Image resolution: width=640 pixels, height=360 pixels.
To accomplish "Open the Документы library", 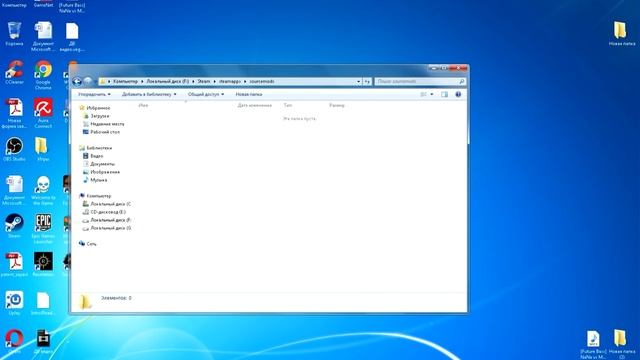I will click(102, 164).
